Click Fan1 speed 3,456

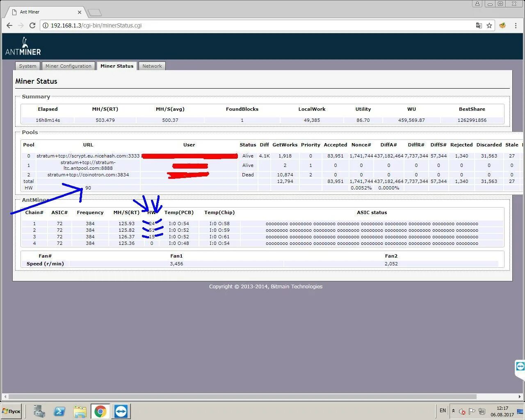[176, 264]
